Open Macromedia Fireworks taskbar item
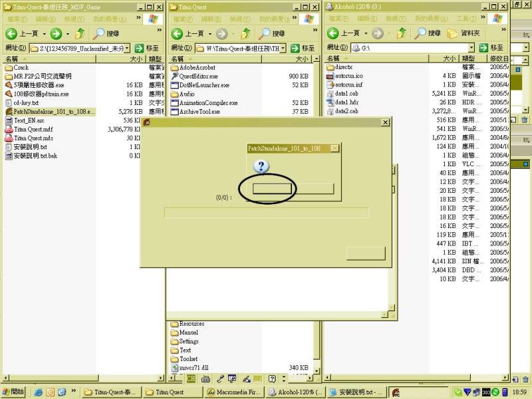 (234, 392)
